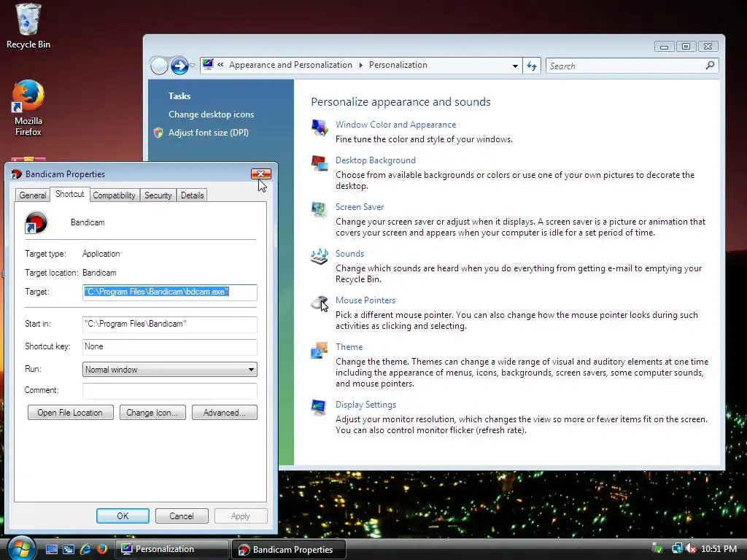Click Change desktop icons task link

(211, 114)
